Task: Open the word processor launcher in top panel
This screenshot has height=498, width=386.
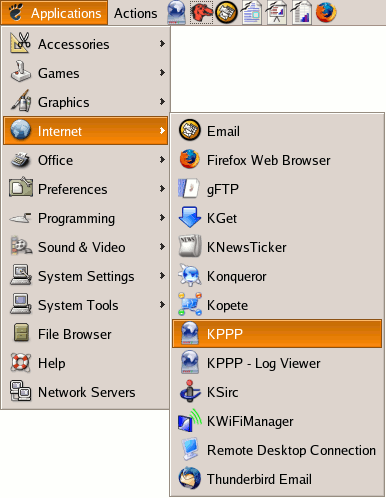Action: pyautogui.click(x=252, y=13)
